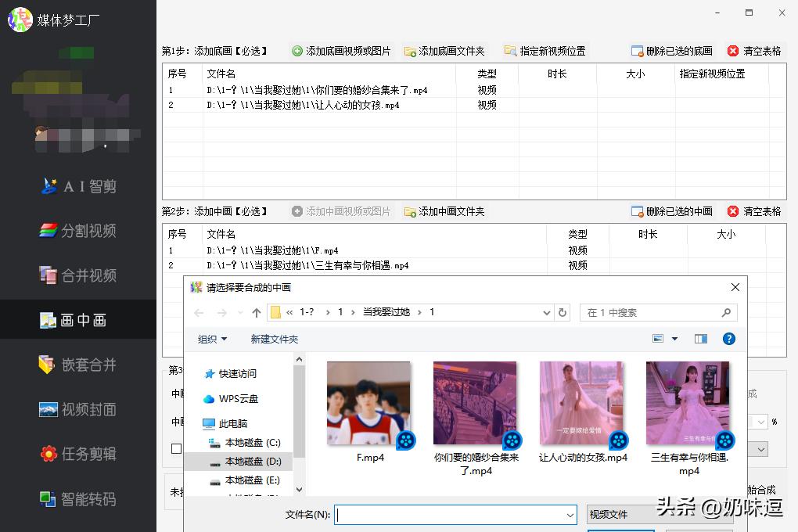798x532 pixels.
Task: Open the 视频文件 file type dropdown
Action: [x=618, y=514]
